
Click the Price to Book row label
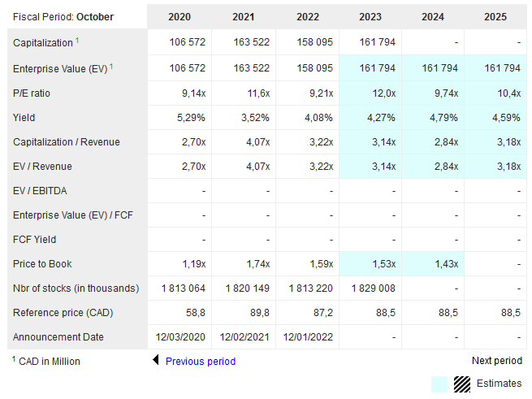click(42, 264)
